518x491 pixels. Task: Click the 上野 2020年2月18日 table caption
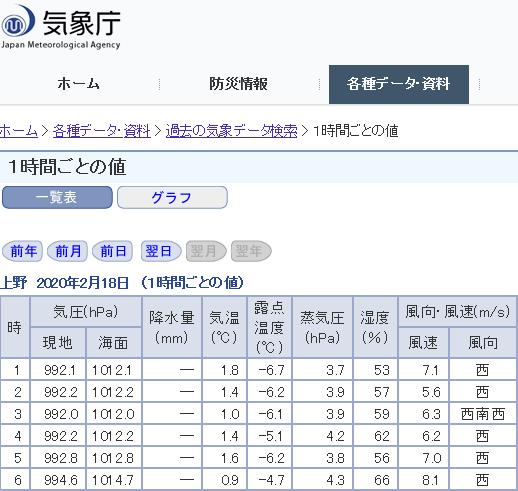(122, 283)
